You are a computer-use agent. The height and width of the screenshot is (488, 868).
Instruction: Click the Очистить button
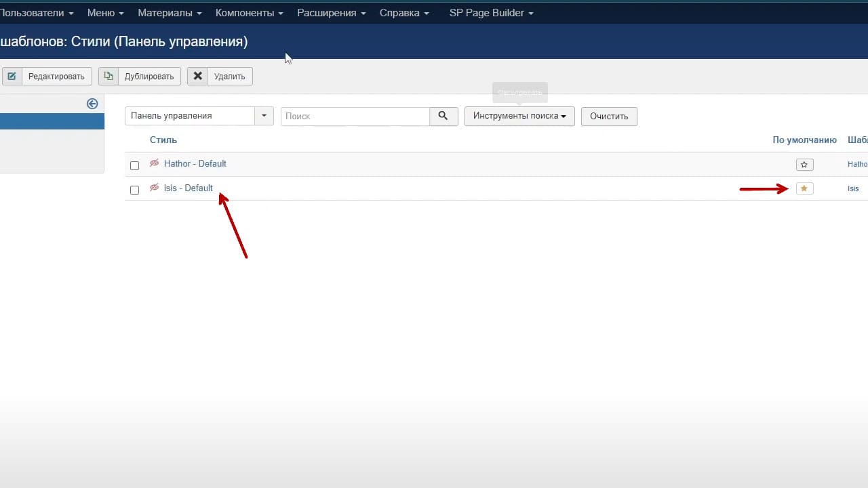point(609,116)
